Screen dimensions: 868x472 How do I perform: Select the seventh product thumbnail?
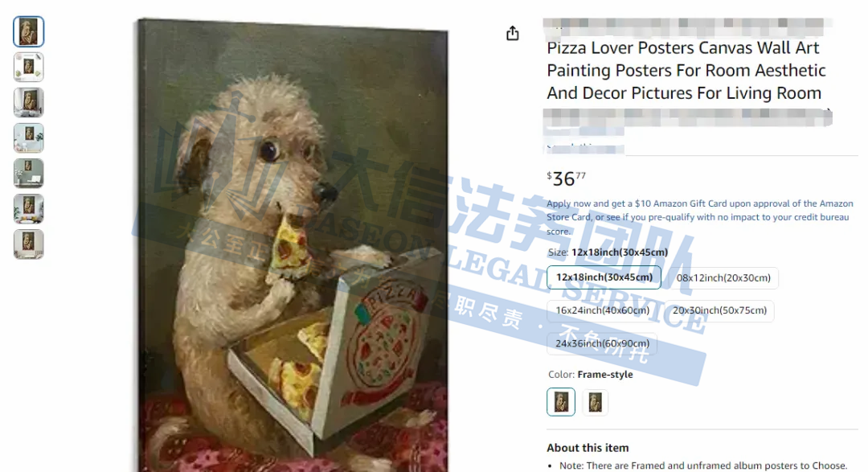[29, 244]
